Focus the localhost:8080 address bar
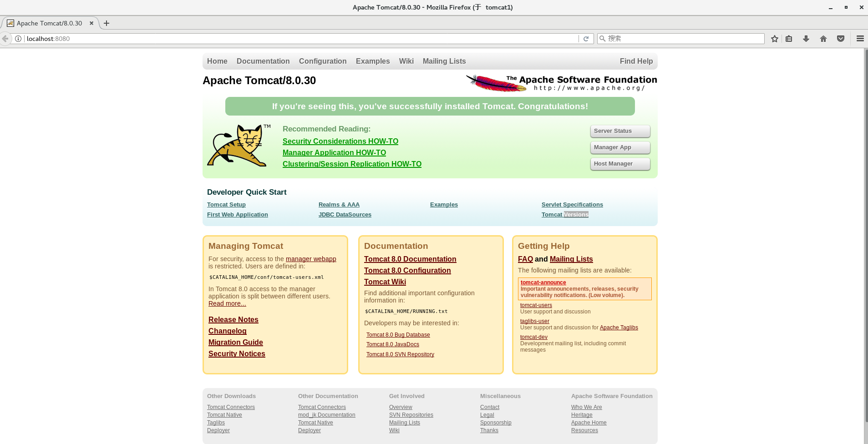 pos(300,39)
